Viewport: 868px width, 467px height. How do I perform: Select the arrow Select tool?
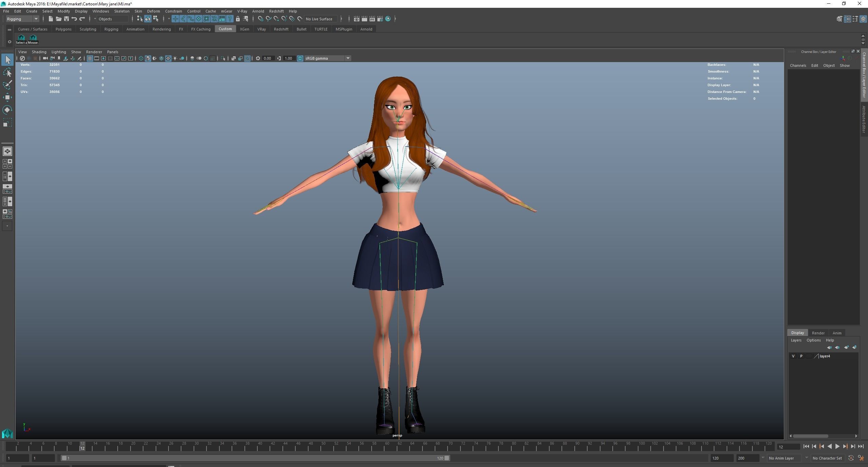[7, 60]
